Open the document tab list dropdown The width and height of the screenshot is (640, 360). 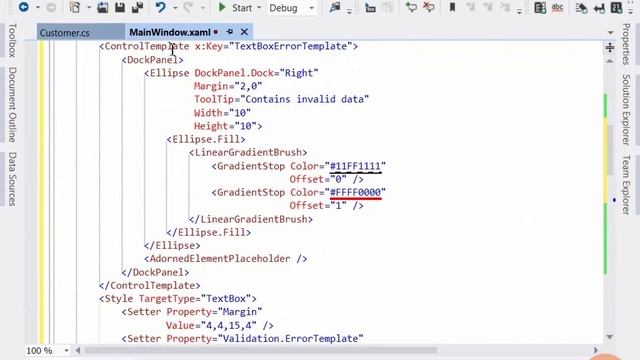pyautogui.click(x=610, y=33)
